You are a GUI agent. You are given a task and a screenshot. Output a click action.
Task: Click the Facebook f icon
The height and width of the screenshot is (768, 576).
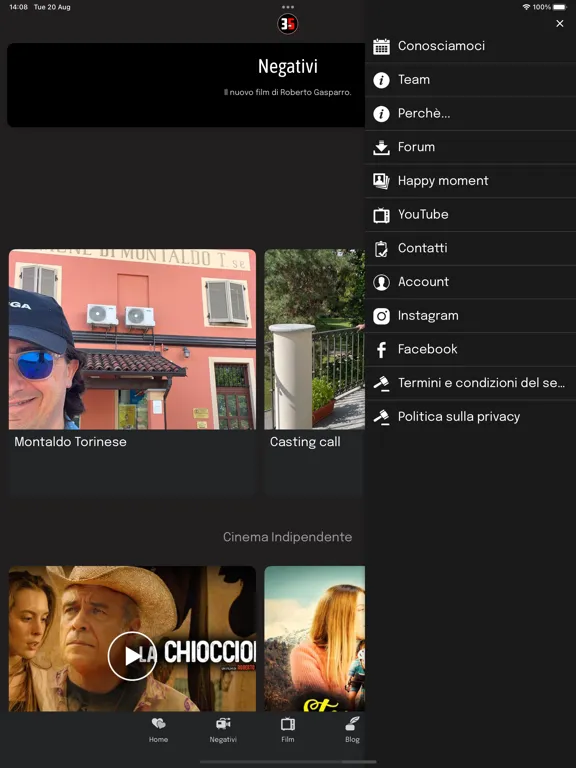coord(381,350)
